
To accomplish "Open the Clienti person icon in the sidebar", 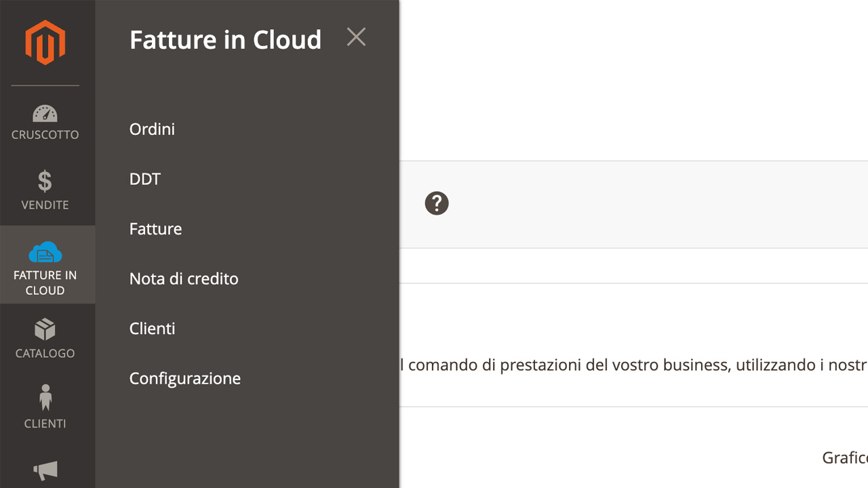I will (x=45, y=398).
